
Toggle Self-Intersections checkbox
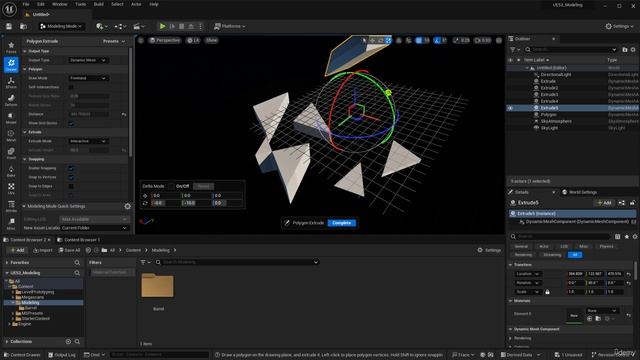point(71,87)
